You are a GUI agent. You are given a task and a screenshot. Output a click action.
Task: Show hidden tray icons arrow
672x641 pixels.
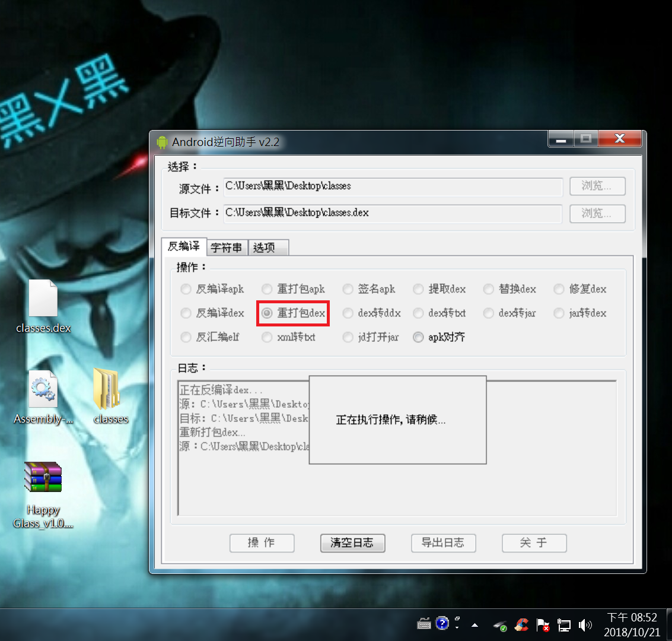(474, 625)
